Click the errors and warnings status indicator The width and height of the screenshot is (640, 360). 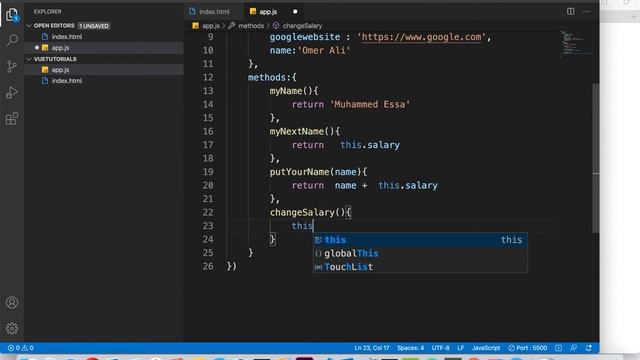point(21,348)
